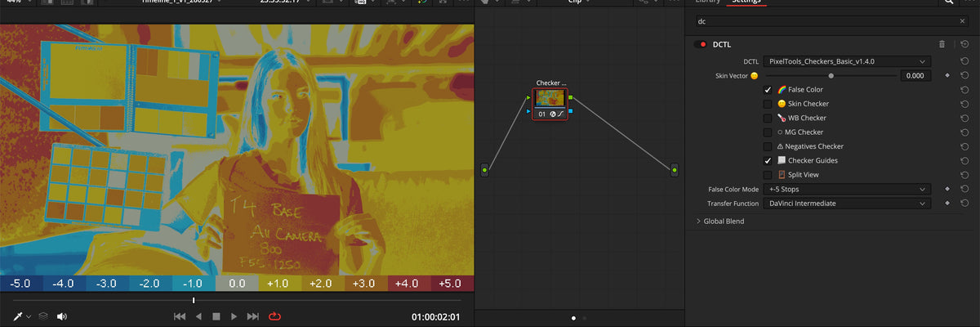Enable the MG Checker checkbox

[768, 132]
